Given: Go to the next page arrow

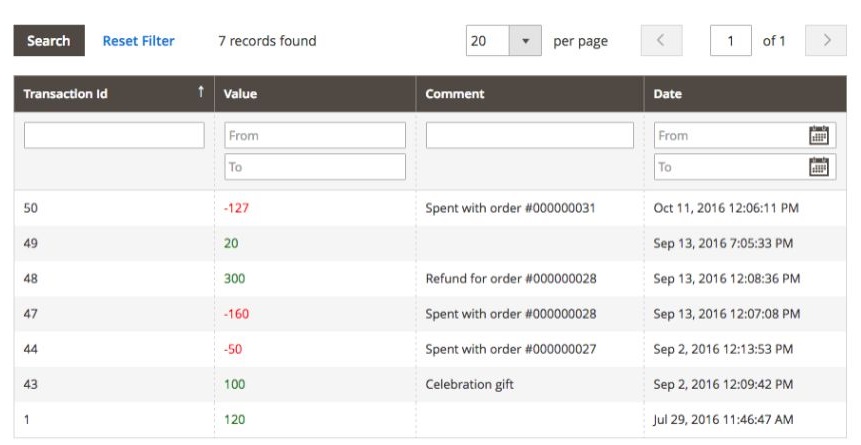Looking at the screenshot, I should (825, 41).
